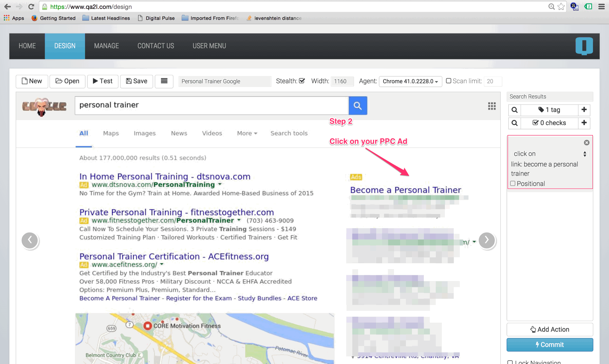
Task: Click the browser forward arrow
Action: 19,6
